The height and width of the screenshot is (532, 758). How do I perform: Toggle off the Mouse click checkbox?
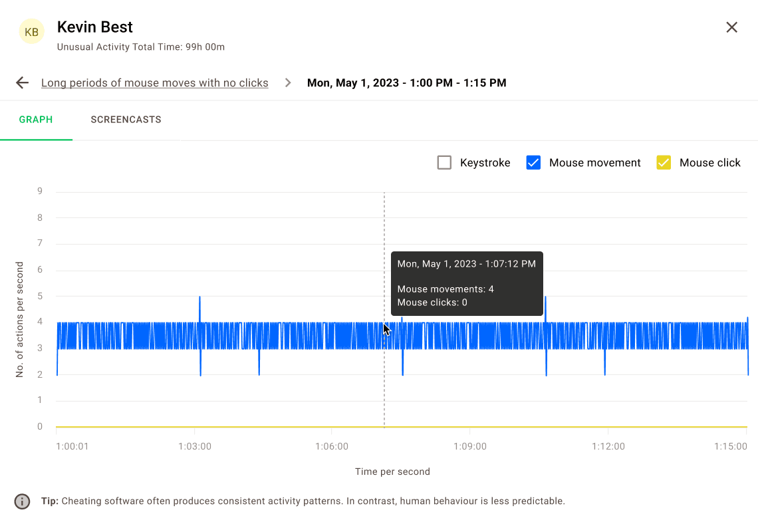[664, 163]
